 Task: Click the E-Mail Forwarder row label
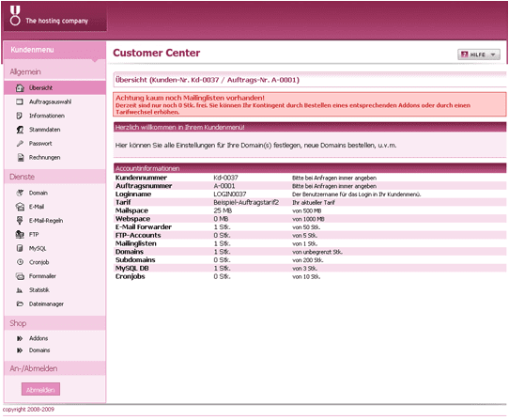pos(144,227)
